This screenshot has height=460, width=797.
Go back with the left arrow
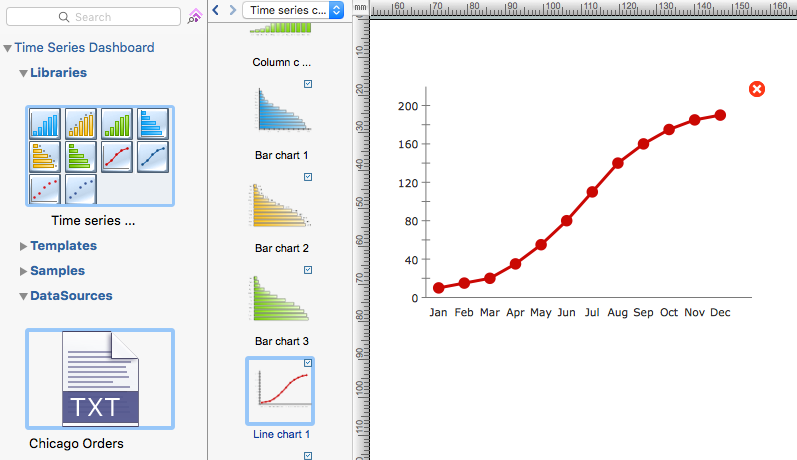point(216,10)
